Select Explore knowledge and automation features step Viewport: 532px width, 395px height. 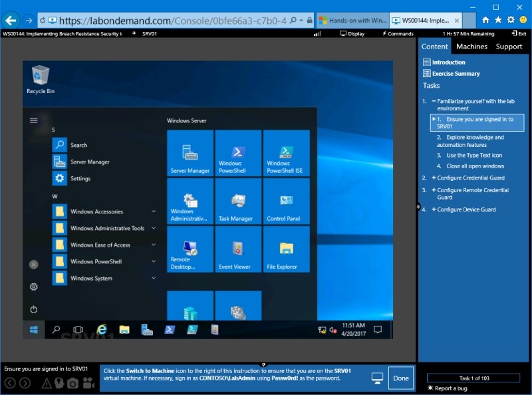[x=470, y=141]
